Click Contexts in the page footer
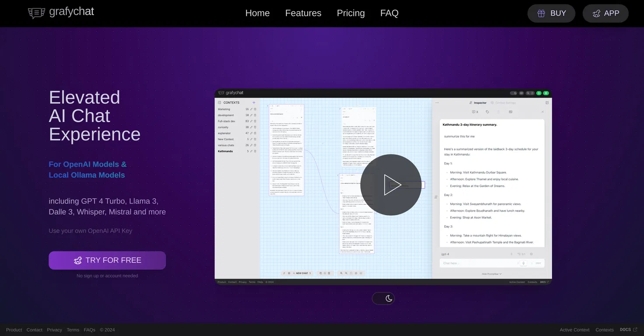The height and width of the screenshot is (336, 644). [605, 330]
